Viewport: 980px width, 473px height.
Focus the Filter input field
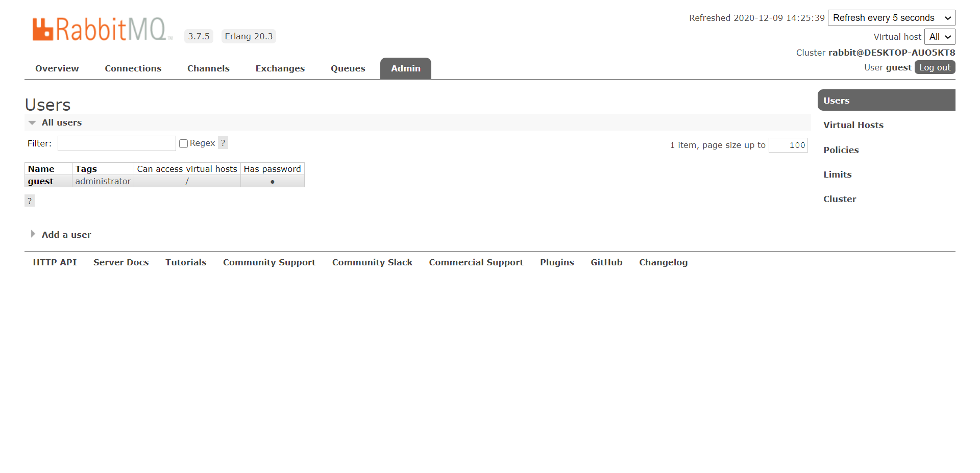[x=117, y=143]
